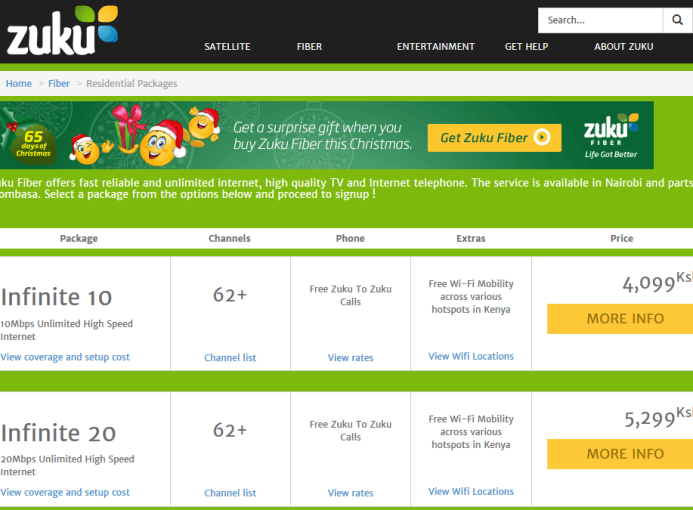
Task: View rates link for Infinite 20
Action: click(x=350, y=493)
